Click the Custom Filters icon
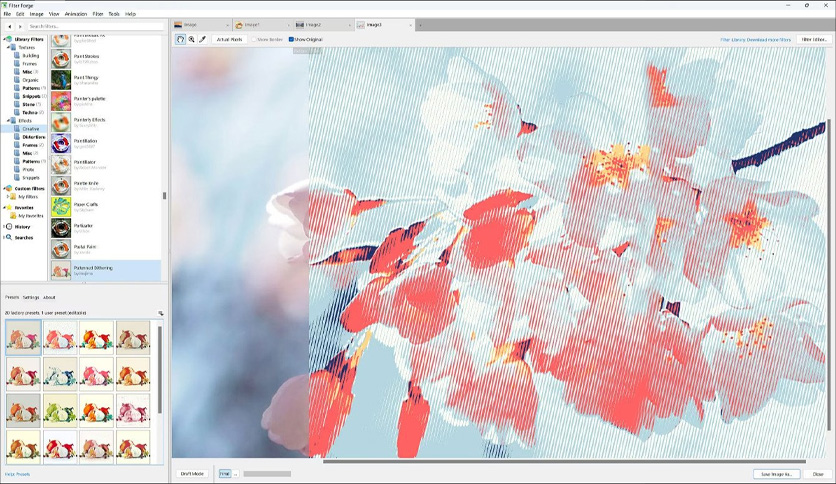836x484 pixels. coord(9,188)
